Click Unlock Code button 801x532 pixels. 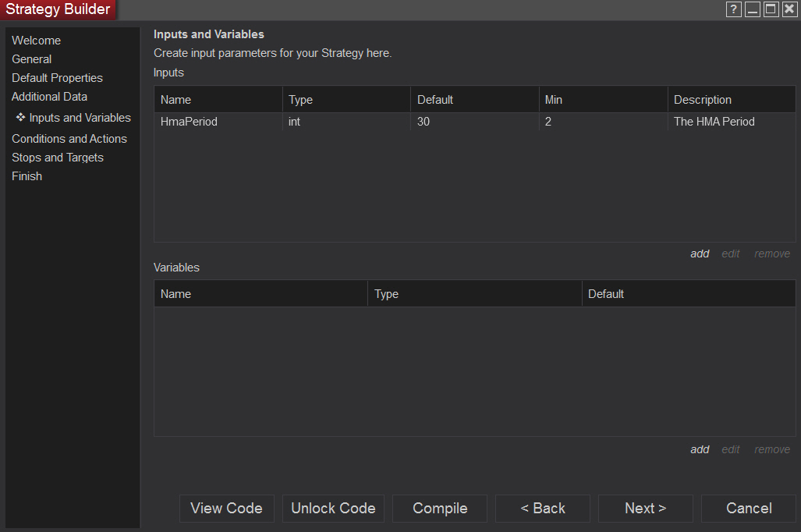click(x=333, y=509)
